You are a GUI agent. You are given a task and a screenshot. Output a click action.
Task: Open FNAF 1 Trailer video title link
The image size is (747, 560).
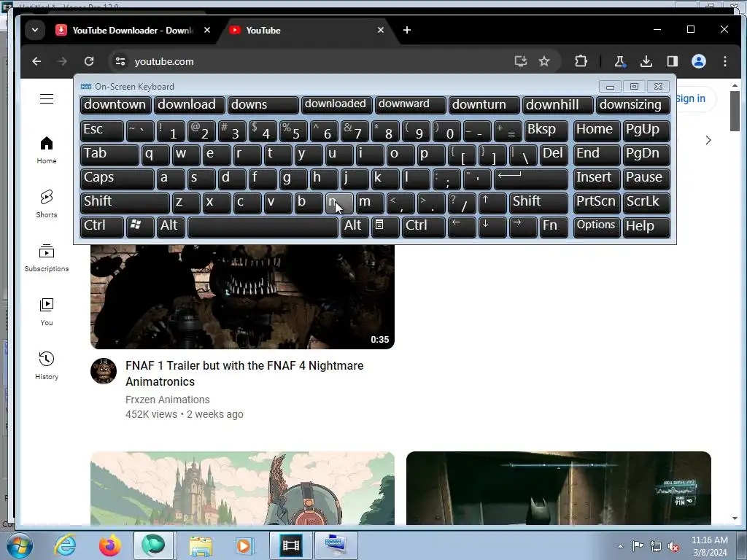point(244,373)
